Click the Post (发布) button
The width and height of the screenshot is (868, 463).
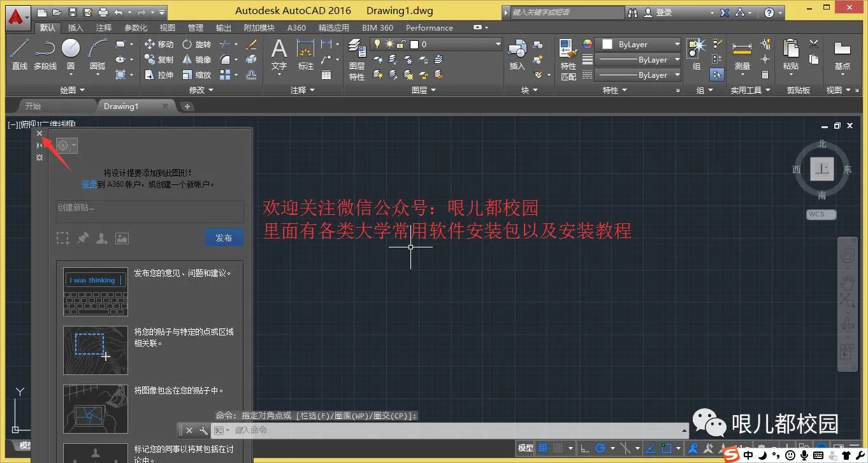(x=224, y=238)
